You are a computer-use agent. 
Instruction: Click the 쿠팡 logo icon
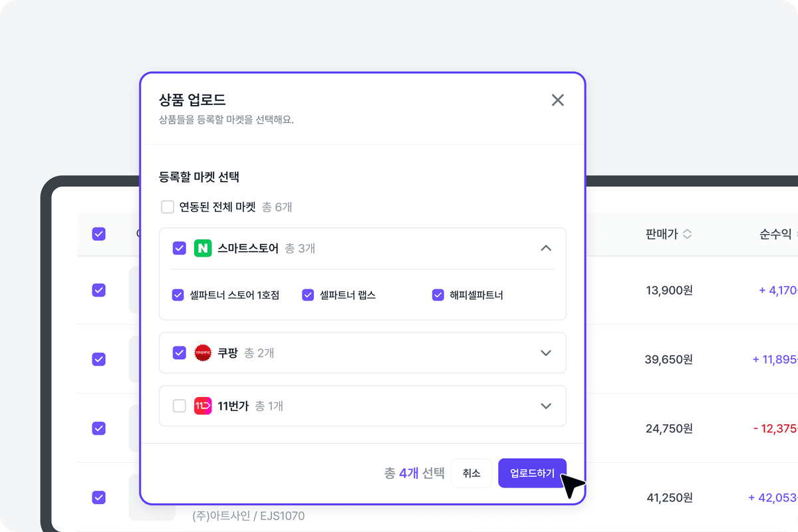coord(203,352)
